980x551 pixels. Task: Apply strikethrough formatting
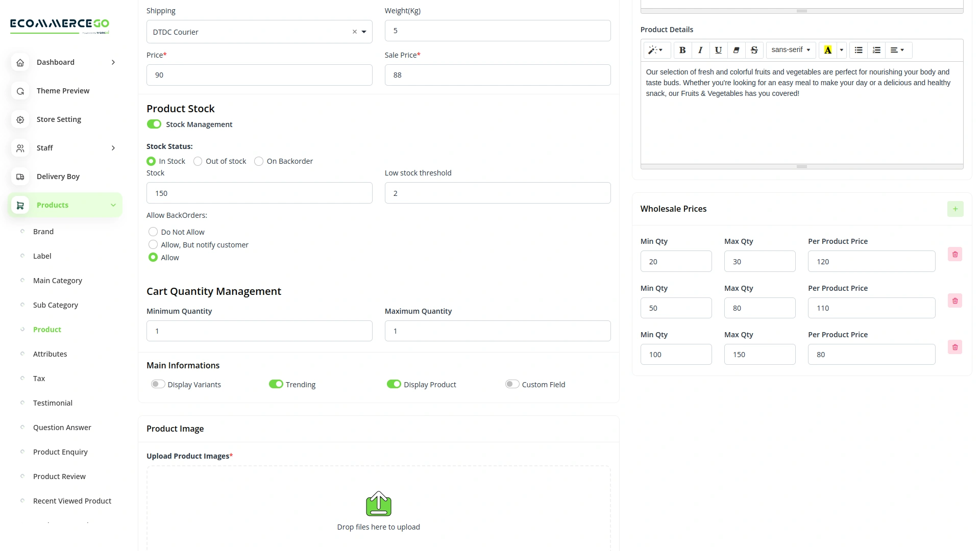(x=754, y=50)
